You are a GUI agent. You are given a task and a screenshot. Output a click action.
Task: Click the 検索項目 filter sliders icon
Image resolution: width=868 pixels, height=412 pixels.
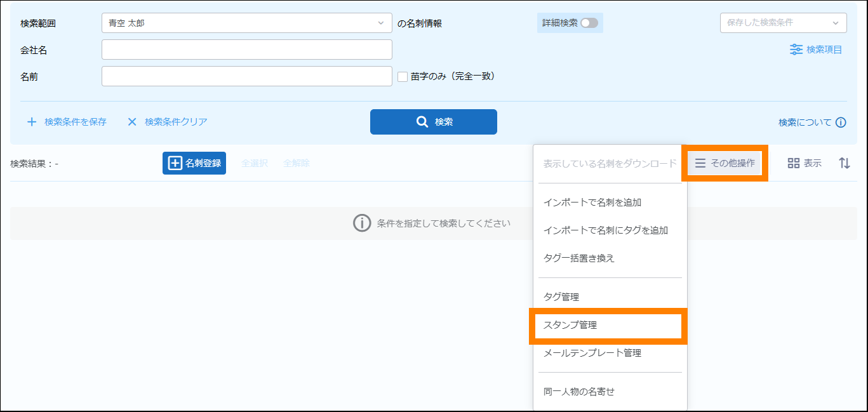796,50
